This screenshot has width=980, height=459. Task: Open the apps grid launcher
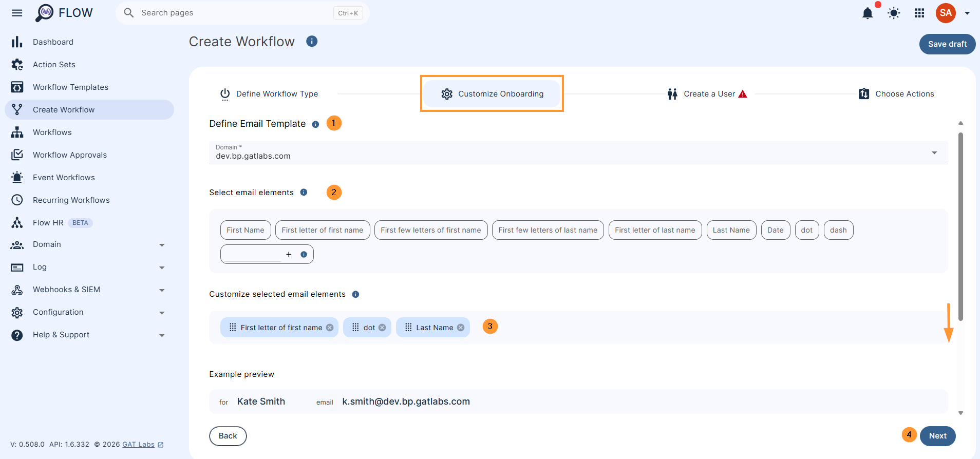point(919,13)
